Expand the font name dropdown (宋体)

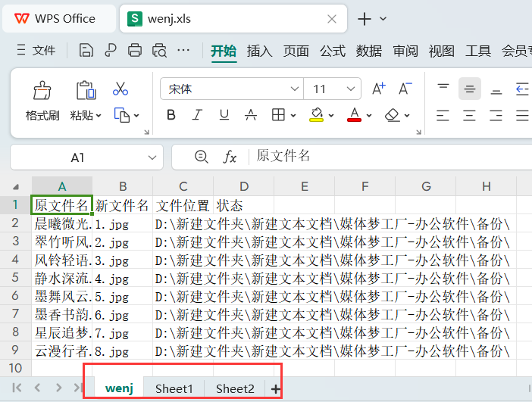click(x=295, y=89)
